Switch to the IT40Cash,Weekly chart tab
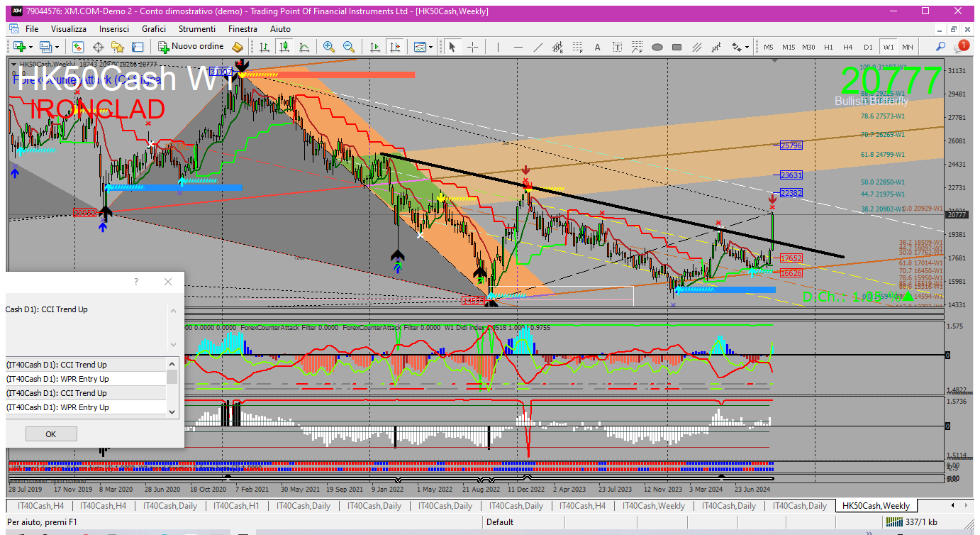980x535 pixels. [654, 506]
